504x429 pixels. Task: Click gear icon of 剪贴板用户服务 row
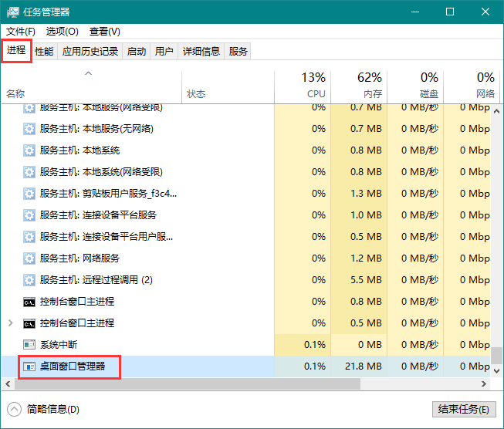coord(29,194)
